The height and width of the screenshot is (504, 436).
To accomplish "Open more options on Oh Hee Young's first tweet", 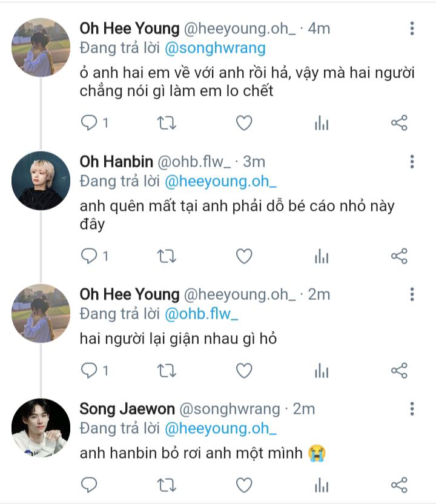I will pos(412,28).
